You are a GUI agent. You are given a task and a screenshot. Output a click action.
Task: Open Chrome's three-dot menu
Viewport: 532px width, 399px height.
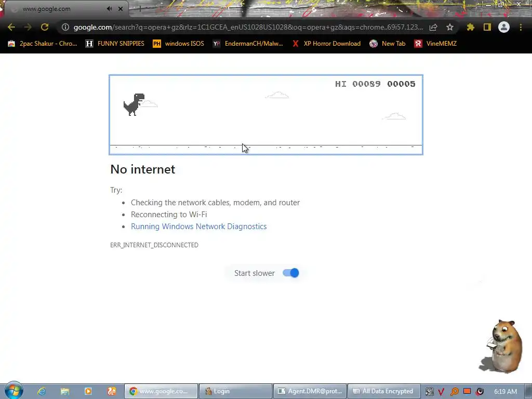(521, 27)
